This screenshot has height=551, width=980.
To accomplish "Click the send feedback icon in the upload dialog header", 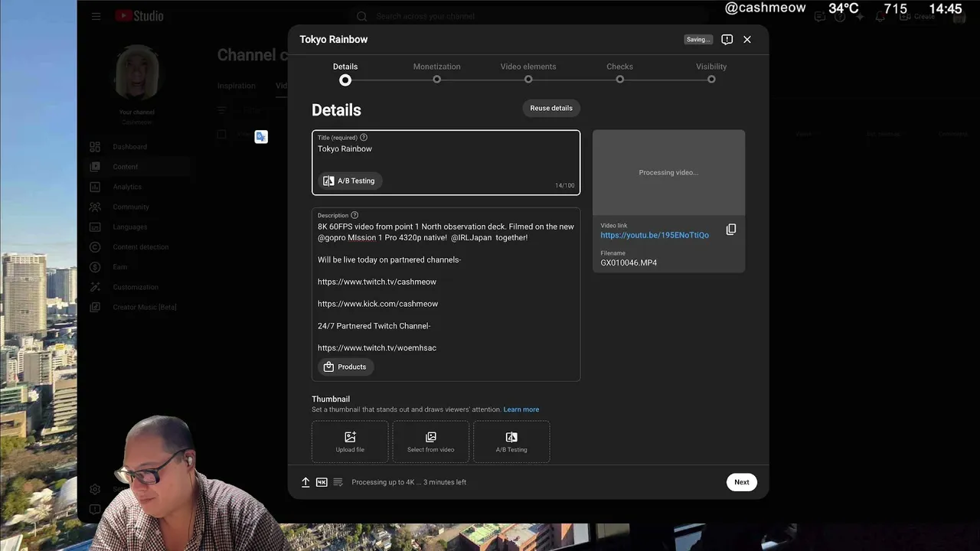I will pos(727,39).
